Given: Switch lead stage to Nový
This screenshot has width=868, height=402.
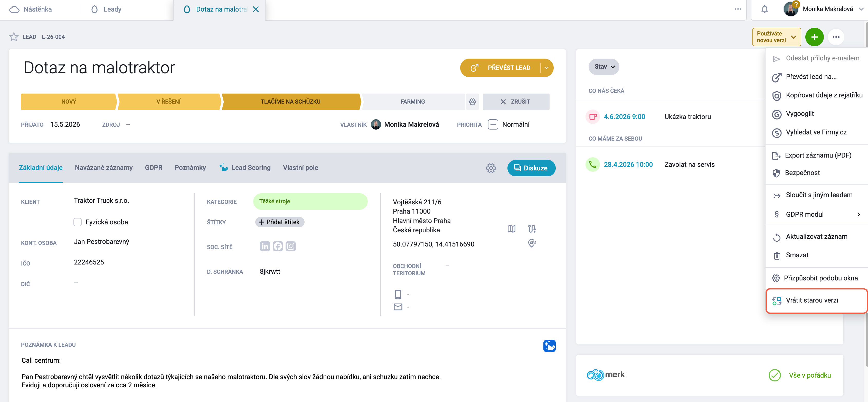Looking at the screenshot, I should click(69, 102).
